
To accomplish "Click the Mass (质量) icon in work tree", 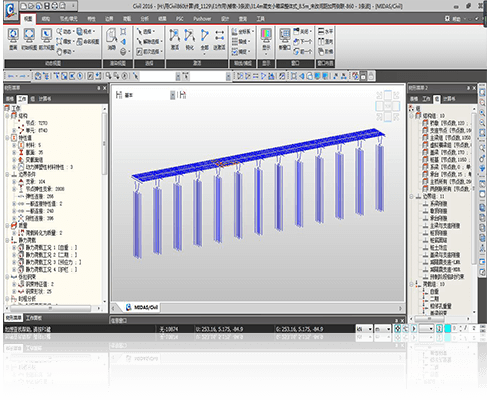I will 14,226.
